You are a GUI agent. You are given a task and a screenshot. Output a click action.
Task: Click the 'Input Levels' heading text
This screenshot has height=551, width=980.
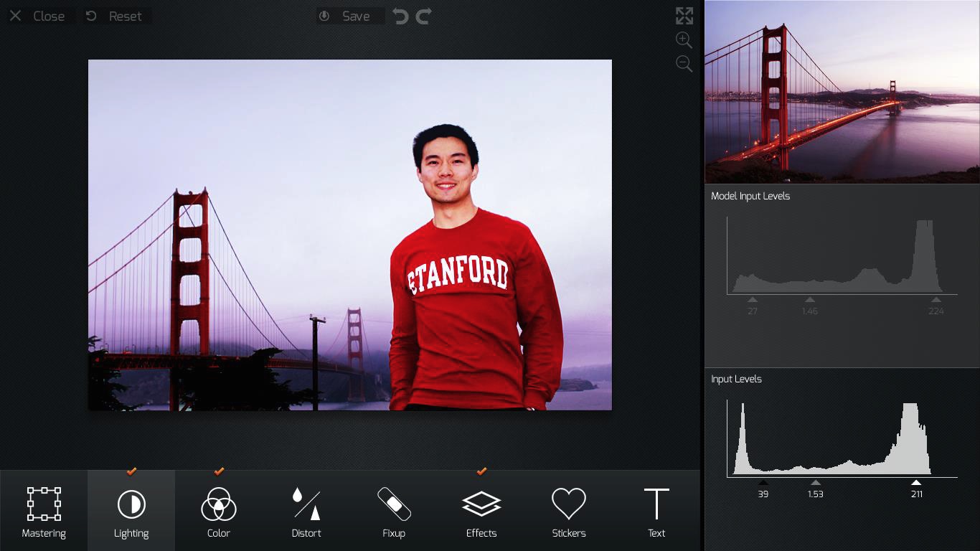pos(736,379)
